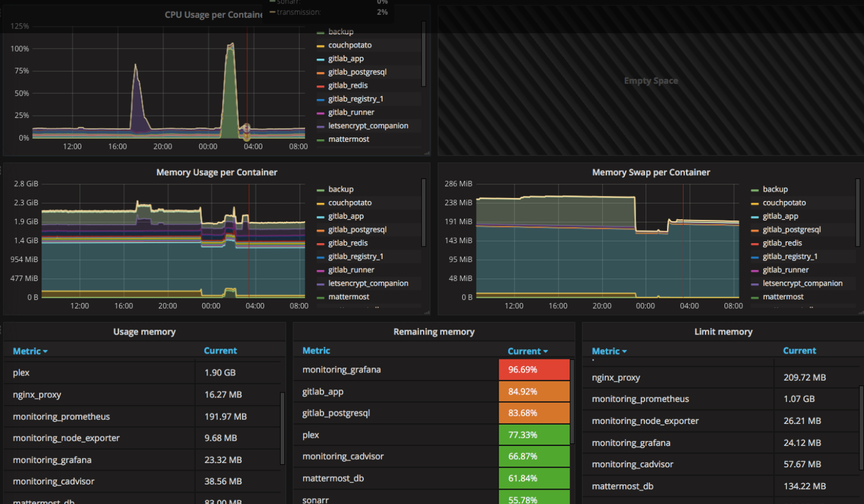Sort Limit memory table by Current column

tap(799, 350)
